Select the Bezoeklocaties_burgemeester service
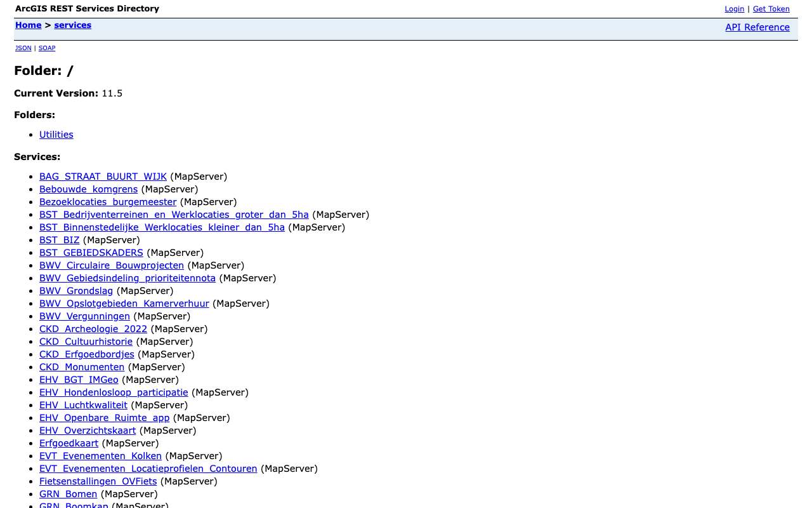 [x=108, y=202]
